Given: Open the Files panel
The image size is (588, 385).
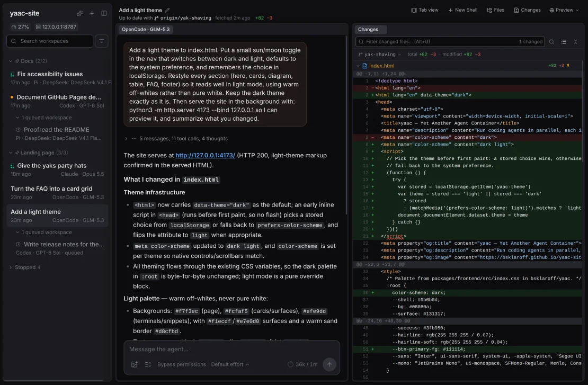Looking at the screenshot, I should coord(495,10).
